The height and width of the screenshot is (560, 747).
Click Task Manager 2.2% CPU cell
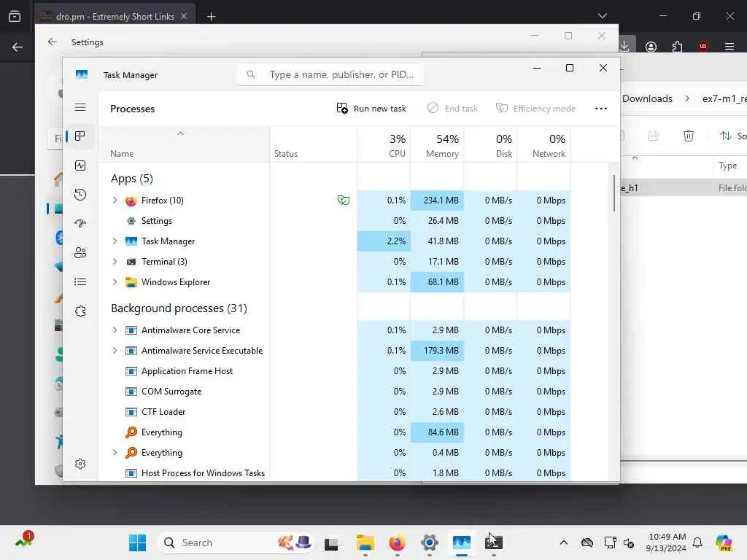384,241
